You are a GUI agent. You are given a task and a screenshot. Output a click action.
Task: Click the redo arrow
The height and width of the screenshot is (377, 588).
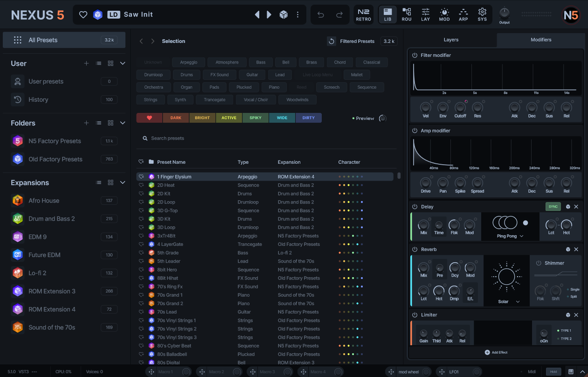coord(339,14)
